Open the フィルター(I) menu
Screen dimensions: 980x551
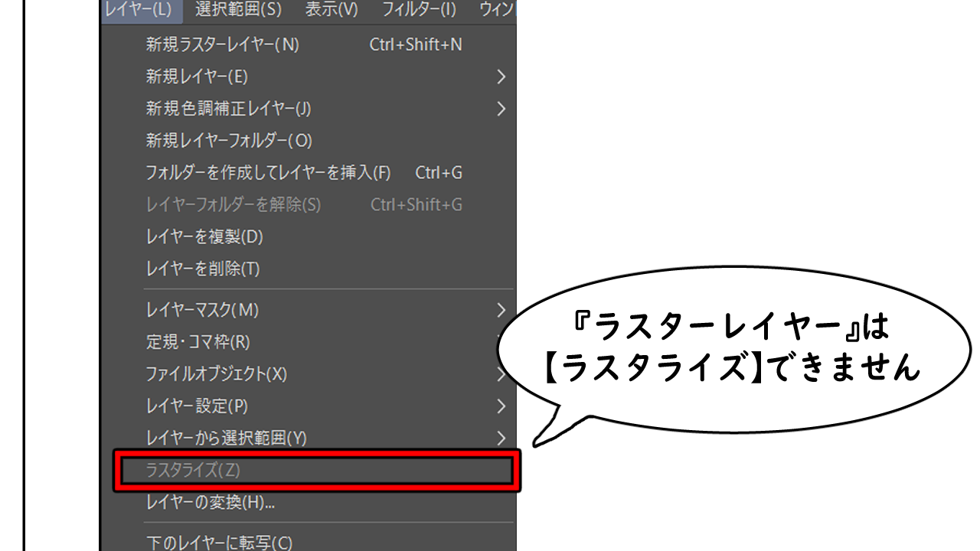click(x=419, y=10)
